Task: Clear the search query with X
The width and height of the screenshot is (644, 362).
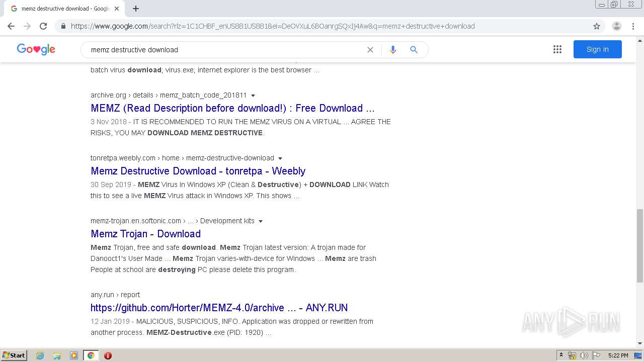Action: [370, 50]
